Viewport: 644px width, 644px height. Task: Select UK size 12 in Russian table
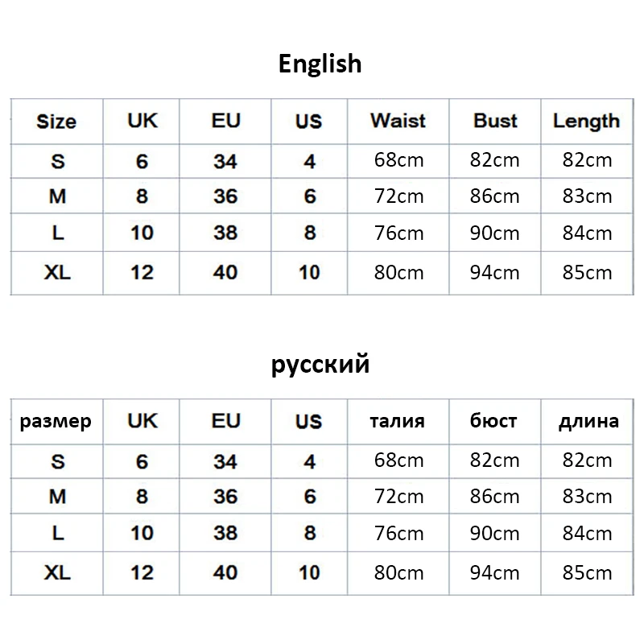[142, 572]
